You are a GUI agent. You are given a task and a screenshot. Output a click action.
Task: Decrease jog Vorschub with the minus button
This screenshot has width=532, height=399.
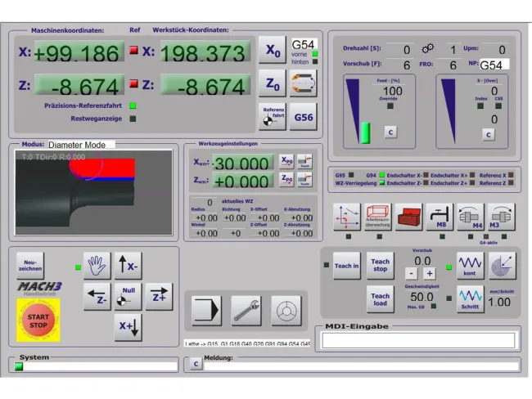click(412, 273)
